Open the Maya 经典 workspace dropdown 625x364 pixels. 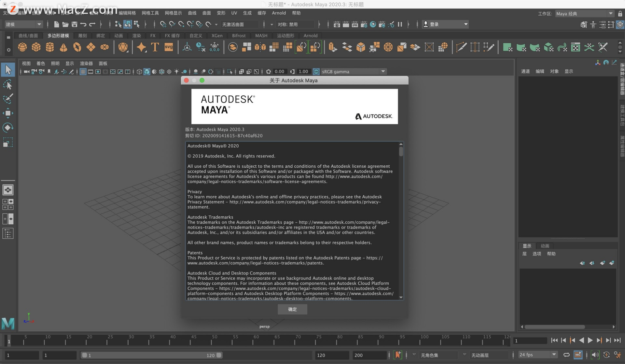[584, 14]
